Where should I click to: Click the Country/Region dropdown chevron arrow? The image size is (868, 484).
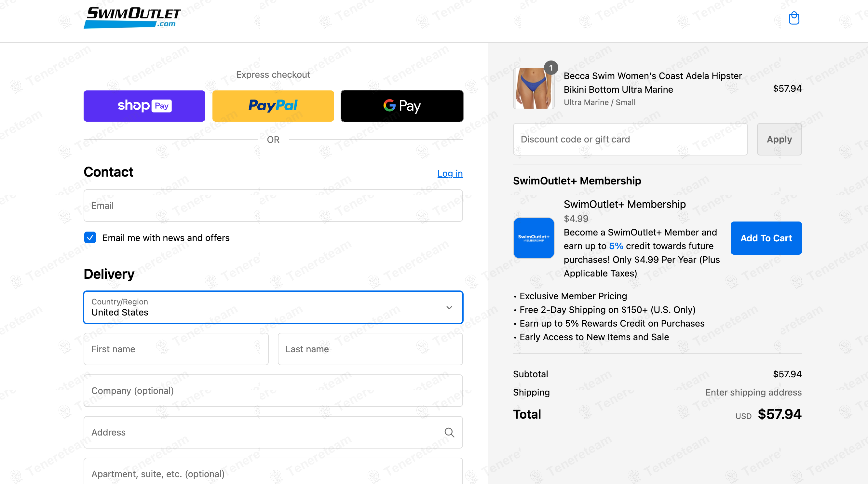[449, 307]
